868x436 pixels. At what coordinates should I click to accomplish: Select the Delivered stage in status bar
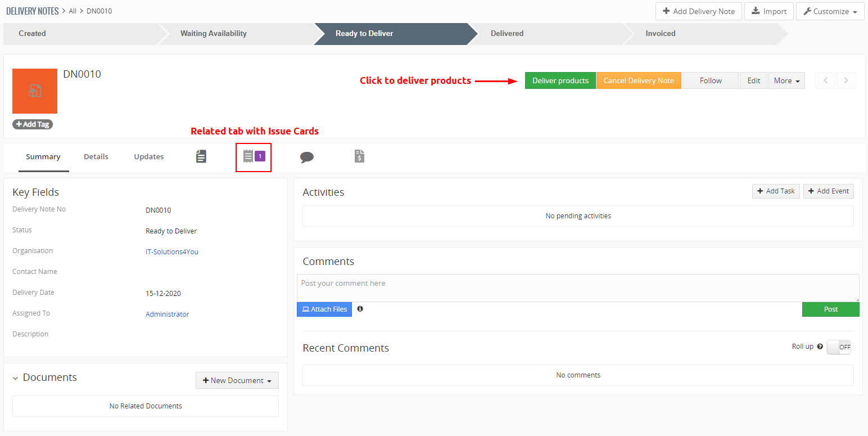[507, 34]
